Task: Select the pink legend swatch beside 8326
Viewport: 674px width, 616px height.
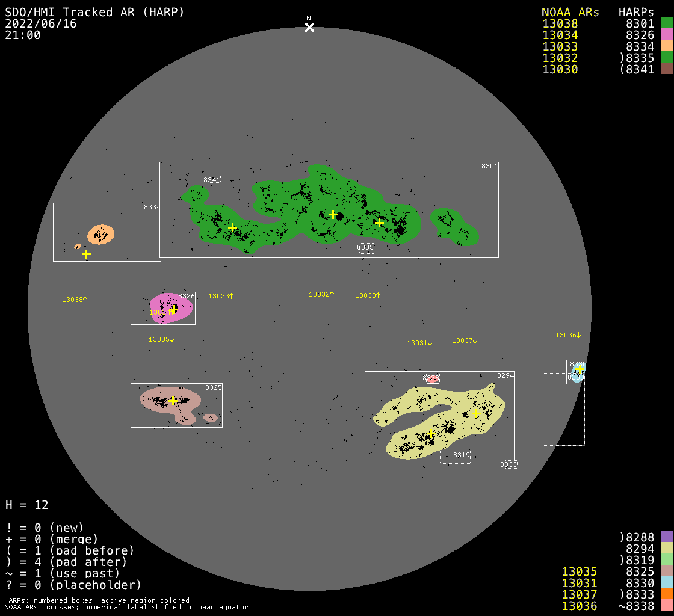Action: [x=666, y=35]
